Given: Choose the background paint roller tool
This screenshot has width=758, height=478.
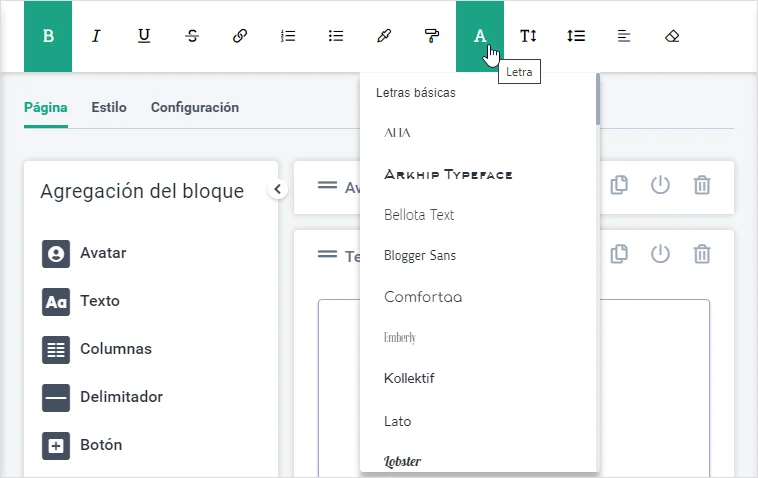Looking at the screenshot, I should pos(432,36).
